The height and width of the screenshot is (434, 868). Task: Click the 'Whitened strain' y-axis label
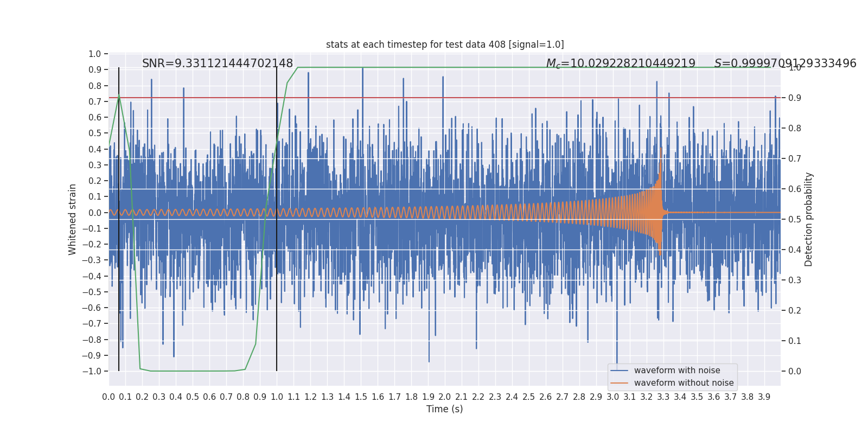click(x=73, y=220)
